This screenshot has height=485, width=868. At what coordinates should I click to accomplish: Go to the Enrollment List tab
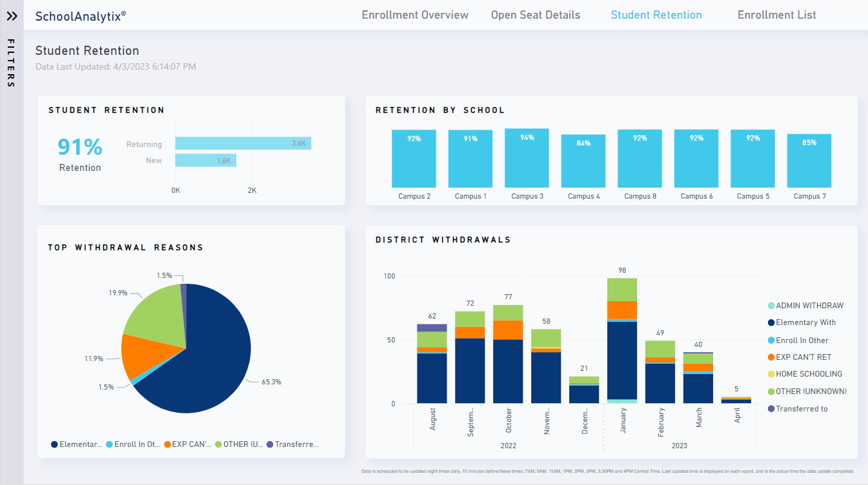(x=776, y=15)
